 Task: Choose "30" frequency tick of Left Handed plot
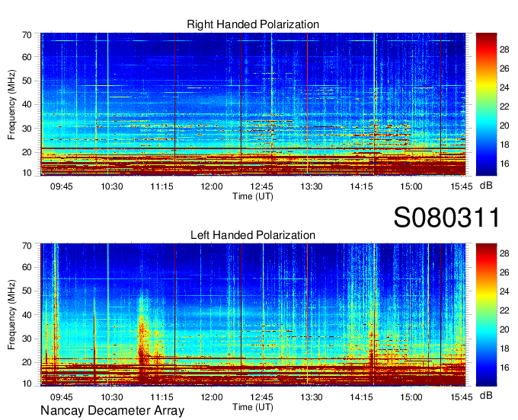point(27,339)
